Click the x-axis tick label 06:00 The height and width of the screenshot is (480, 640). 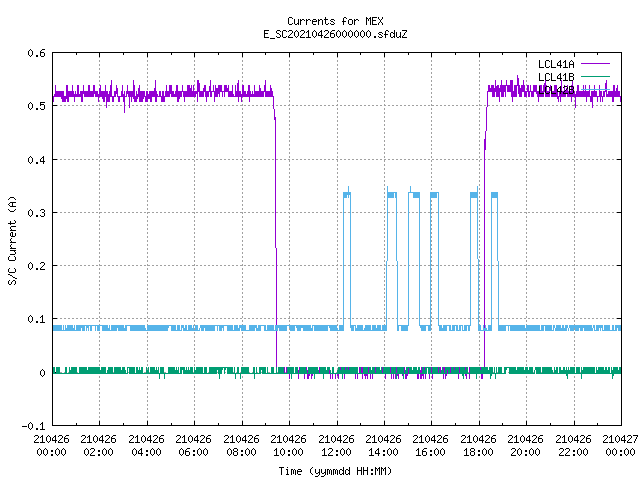[x=193, y=452]
